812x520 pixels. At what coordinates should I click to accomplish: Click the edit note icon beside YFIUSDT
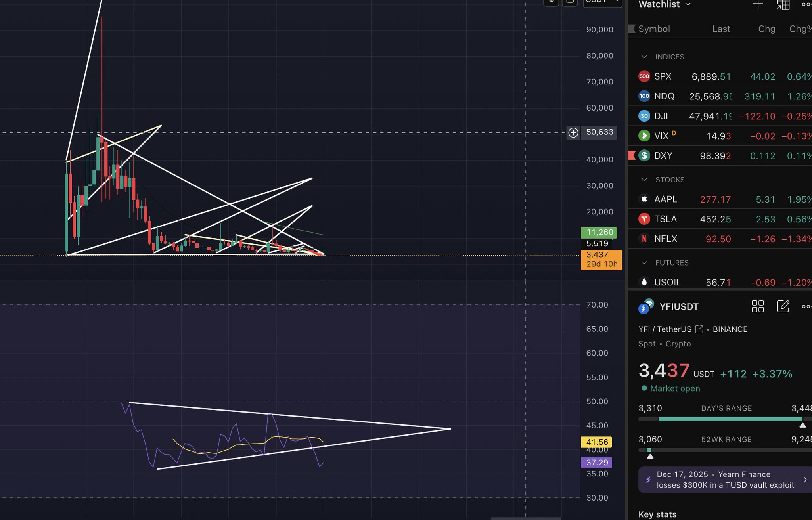click(783, 306)
